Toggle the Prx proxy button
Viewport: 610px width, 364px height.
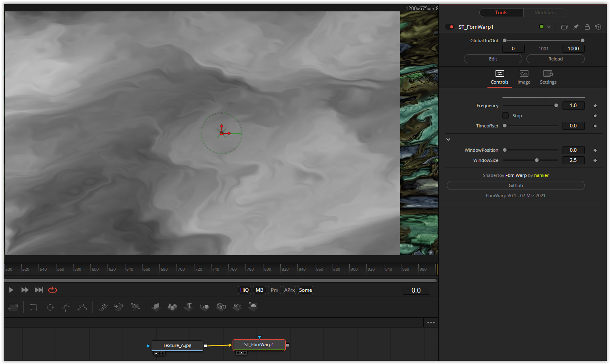click(x=274, y=290)
